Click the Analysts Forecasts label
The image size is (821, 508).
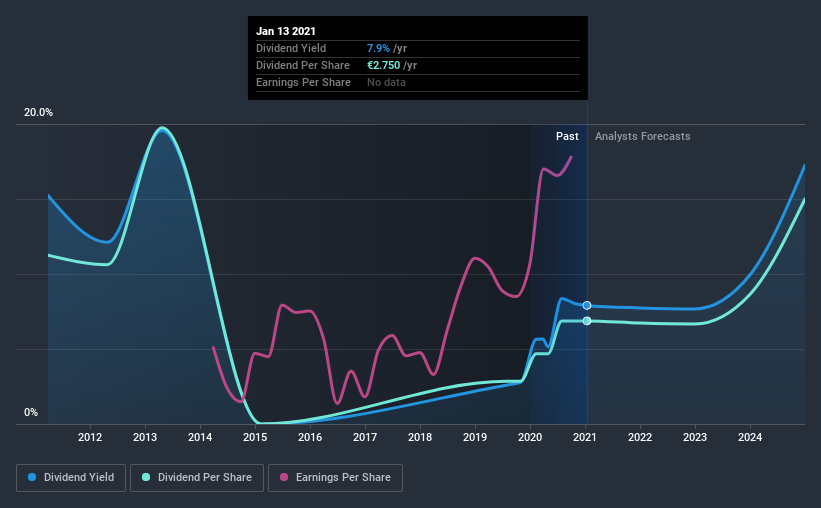tap(642, 136)
